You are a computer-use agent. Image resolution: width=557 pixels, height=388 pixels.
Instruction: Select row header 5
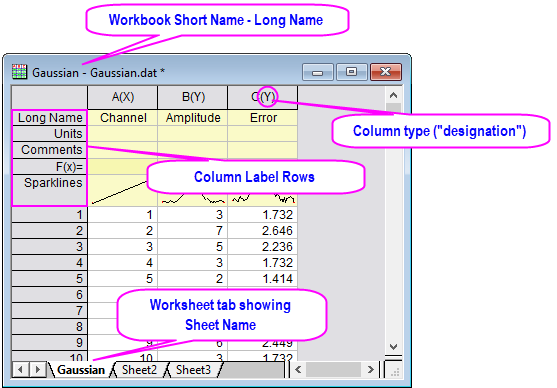coord(49,279)
